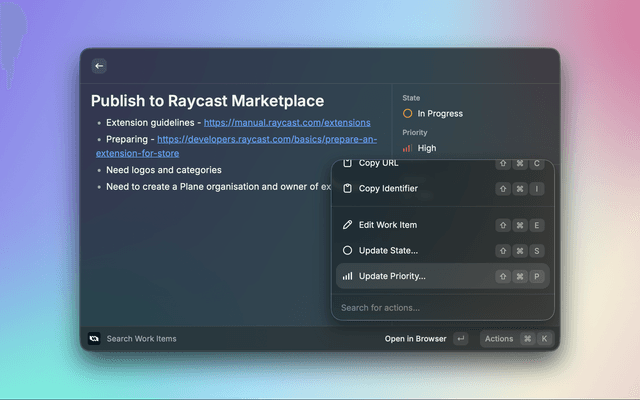
Task: Click the Plane extension icon in footer
Action: coord(94,339)
